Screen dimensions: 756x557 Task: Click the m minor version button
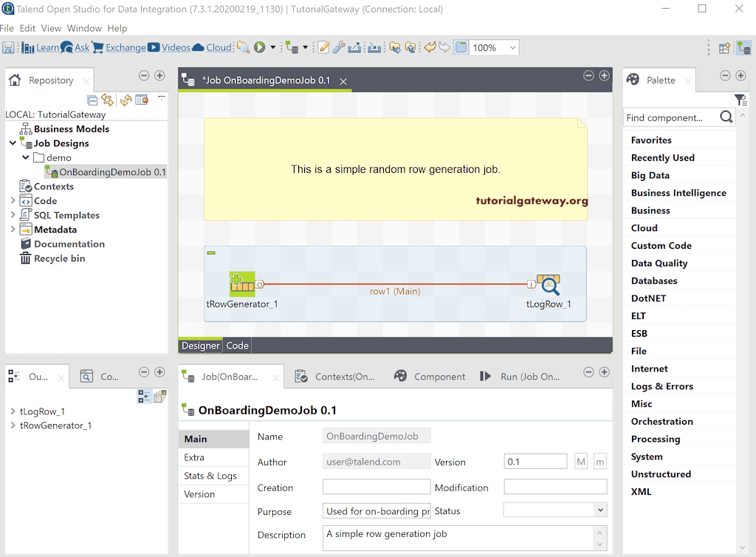(599, 462)
